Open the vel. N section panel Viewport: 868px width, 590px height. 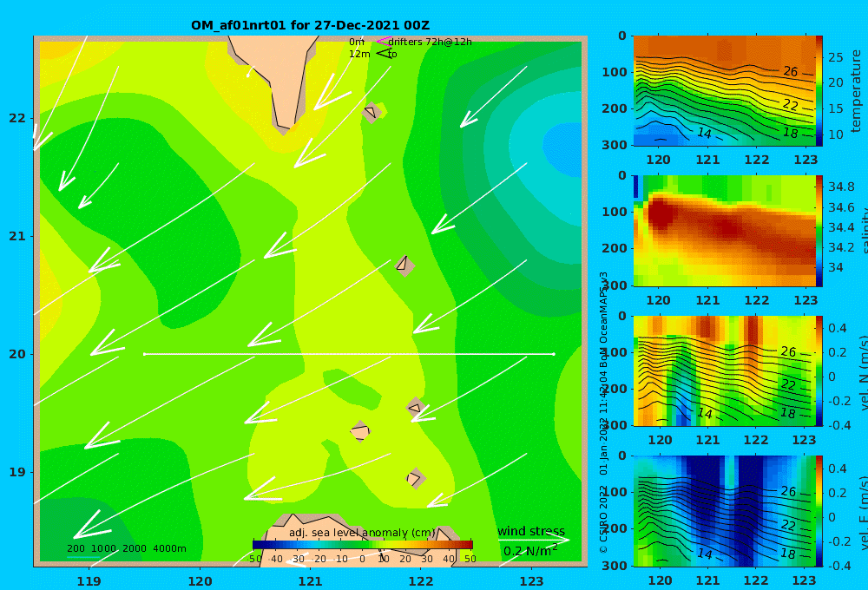tap(724, 370)
